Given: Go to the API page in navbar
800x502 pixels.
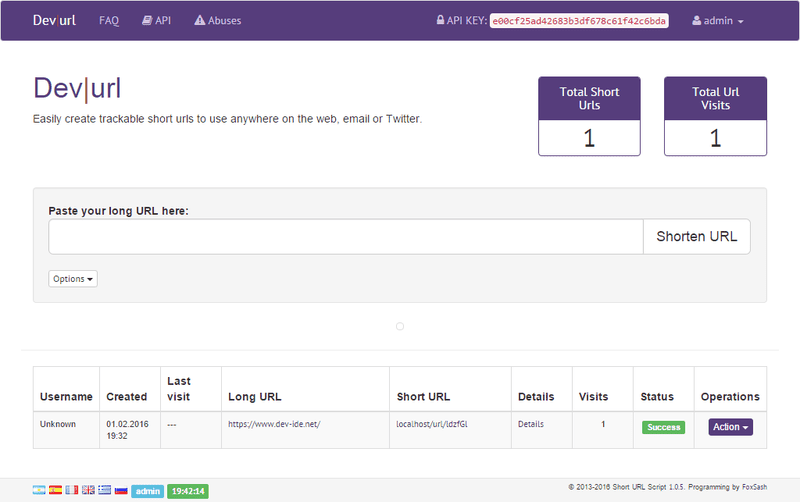Looking at the screenshot, I should (x=156, y=20).
